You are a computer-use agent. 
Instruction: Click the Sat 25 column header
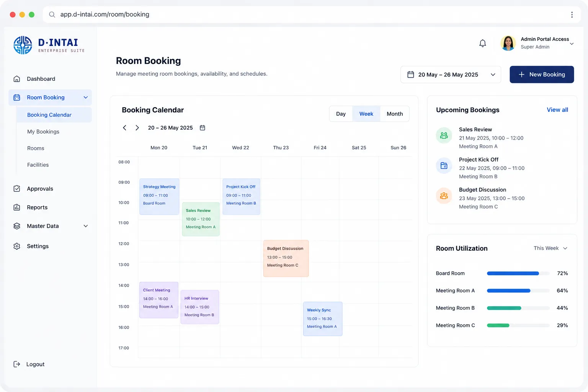[359, 148]
